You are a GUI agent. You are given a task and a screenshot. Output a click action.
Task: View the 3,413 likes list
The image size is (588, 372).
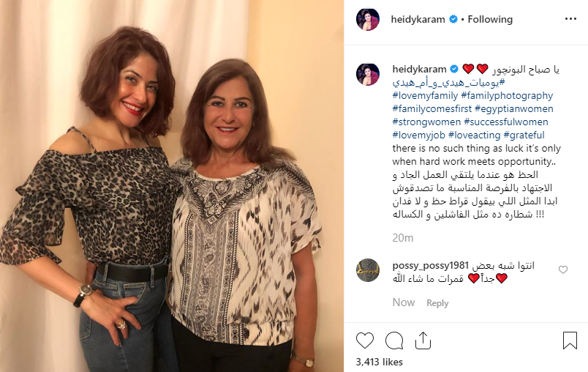tap(379, 362)
